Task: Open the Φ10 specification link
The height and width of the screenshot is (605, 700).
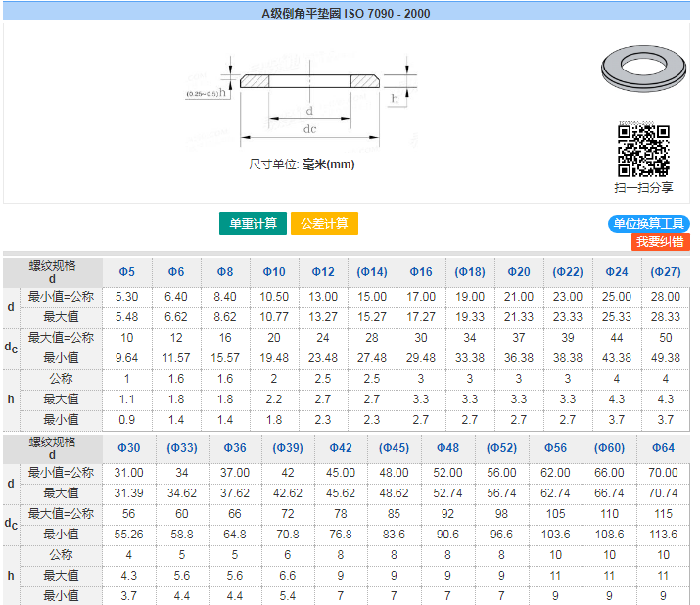Action: (x=274, y=271)
